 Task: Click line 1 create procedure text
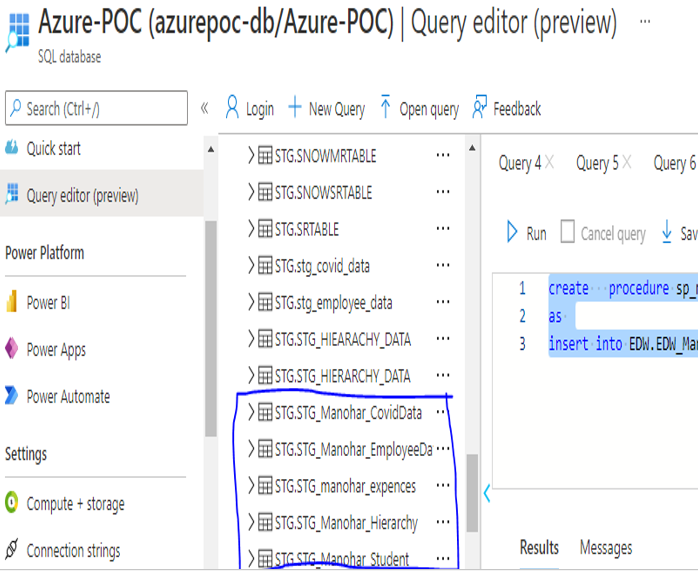click(x=623, y=288)
